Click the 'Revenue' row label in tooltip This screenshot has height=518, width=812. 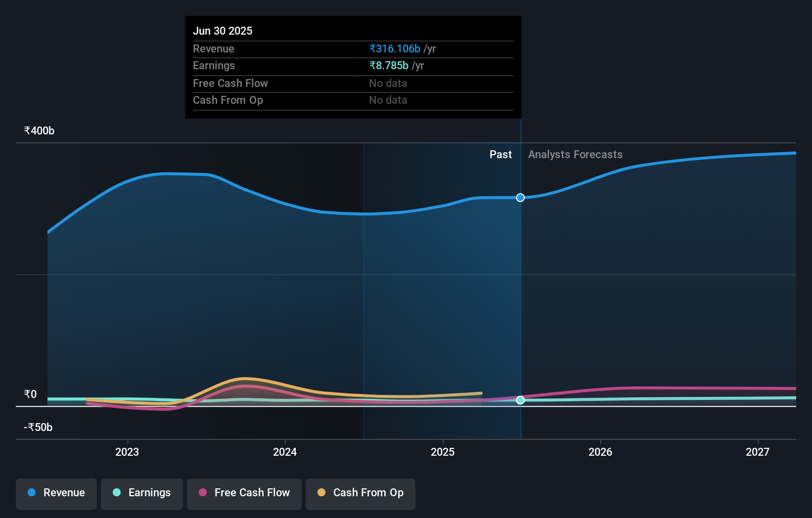click(x=214, y=49)
